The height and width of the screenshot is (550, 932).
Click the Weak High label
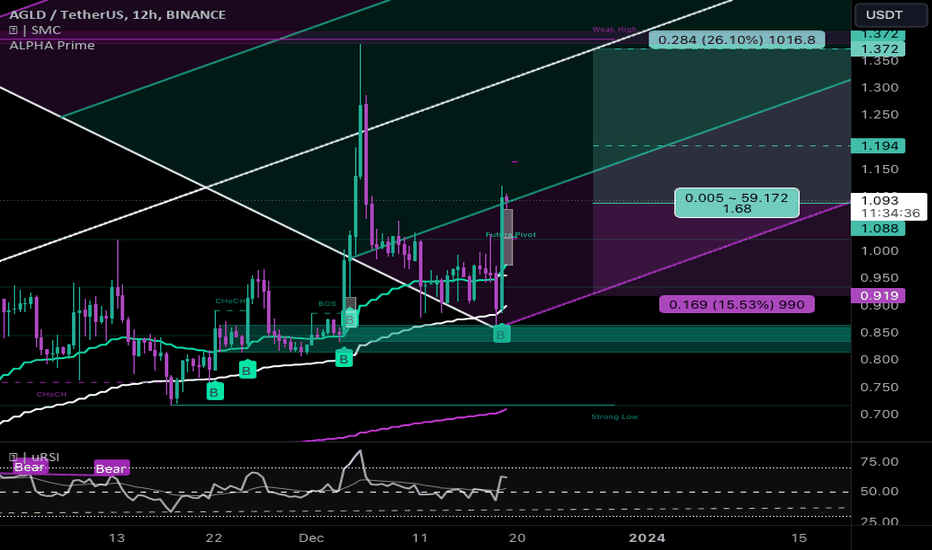(x=614, y=29)
